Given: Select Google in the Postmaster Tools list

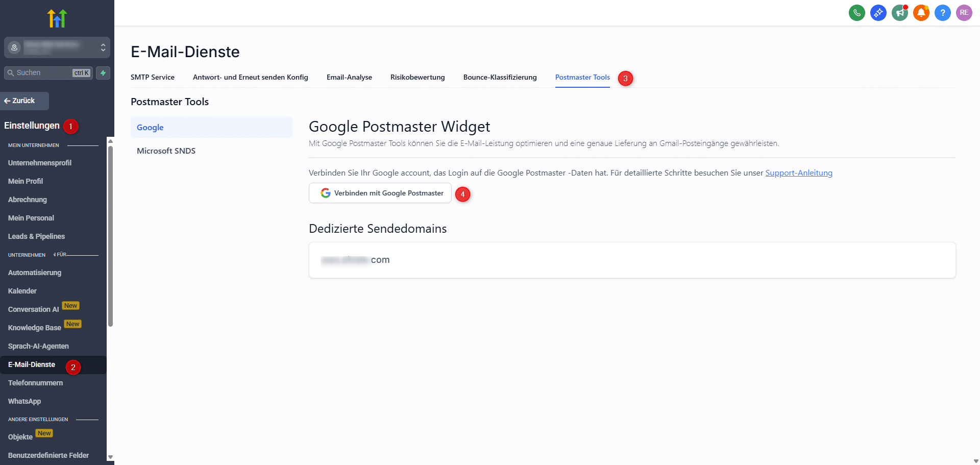Looking at the screenshot, I should pos(211,127).
